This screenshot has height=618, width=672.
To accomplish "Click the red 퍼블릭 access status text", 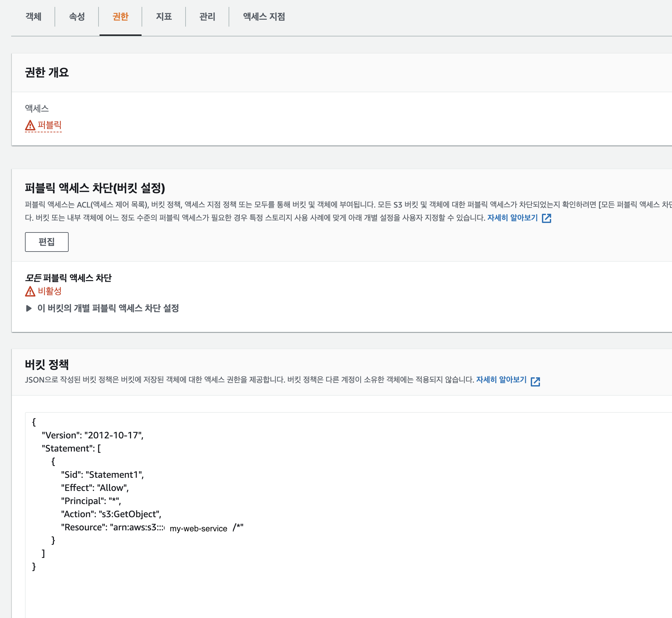I will [50, 125].
